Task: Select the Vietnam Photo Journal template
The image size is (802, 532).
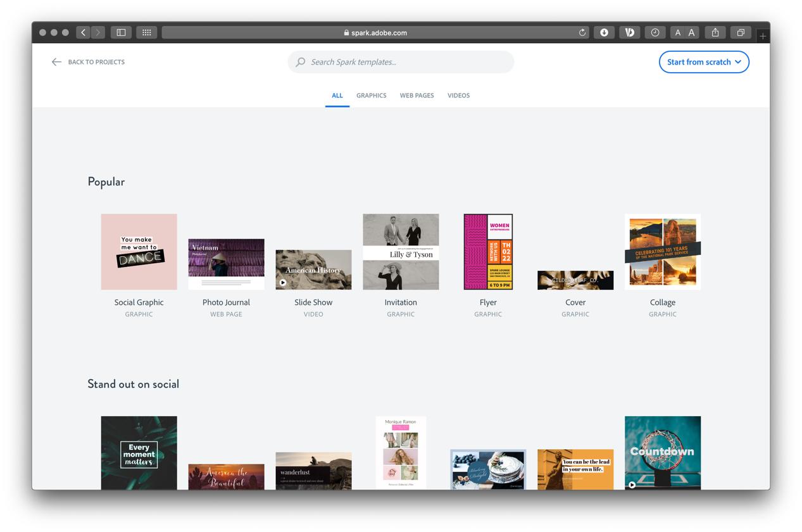Action: [x=226, y=259]
